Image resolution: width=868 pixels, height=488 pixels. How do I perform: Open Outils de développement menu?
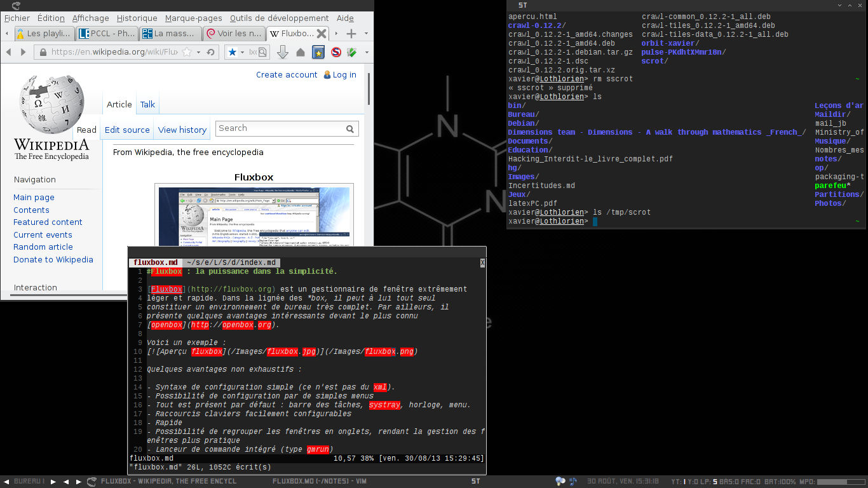click(279, 18)
